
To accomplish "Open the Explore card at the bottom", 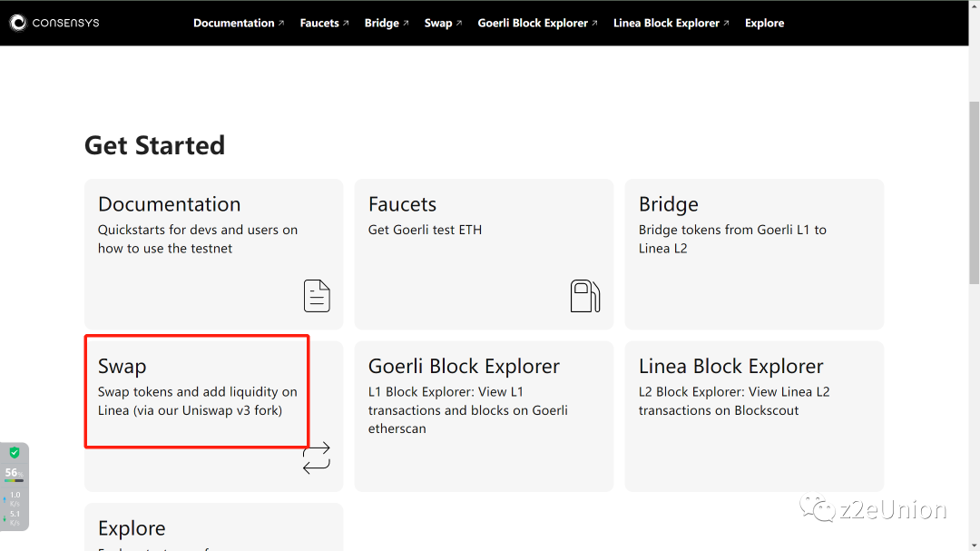I will pos(132,528).
